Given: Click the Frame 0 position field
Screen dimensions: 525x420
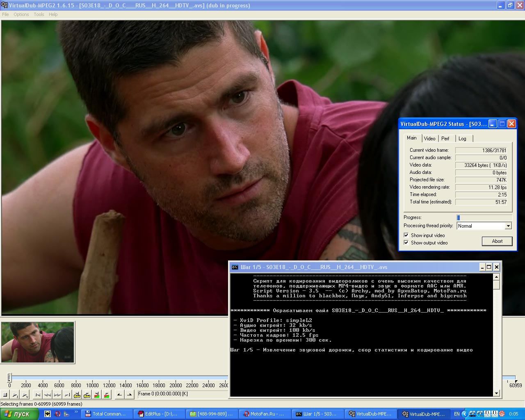Looking at the screenshot, I should point(183,394).
